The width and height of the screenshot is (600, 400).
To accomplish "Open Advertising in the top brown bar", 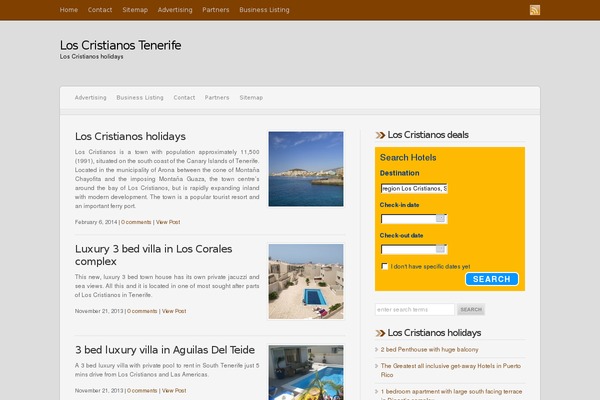I will (x=175, y=10).
